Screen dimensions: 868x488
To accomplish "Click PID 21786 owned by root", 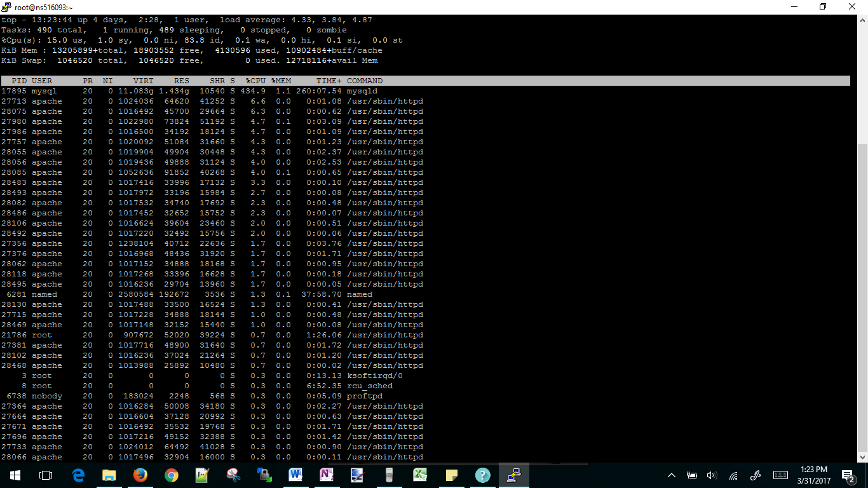I will (x=14, y=335).
